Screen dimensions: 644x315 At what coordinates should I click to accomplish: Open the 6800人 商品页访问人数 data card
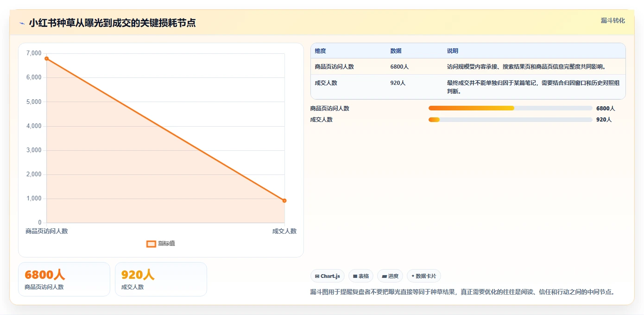click(x=64, y=279)
